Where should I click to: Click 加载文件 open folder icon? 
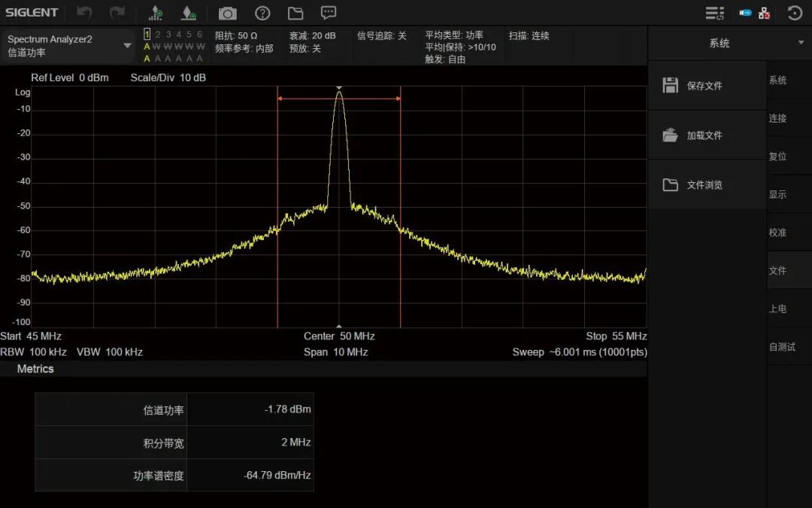click(x=670, y=135)
